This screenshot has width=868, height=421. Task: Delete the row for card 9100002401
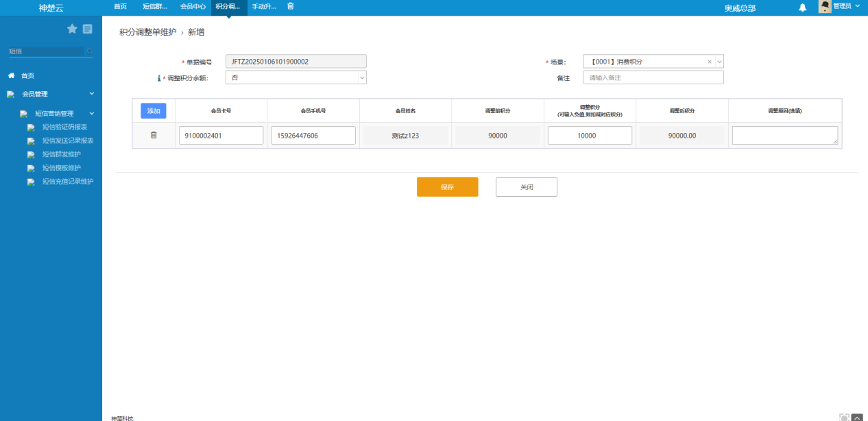pyautogui.click(x=154, y=135)
